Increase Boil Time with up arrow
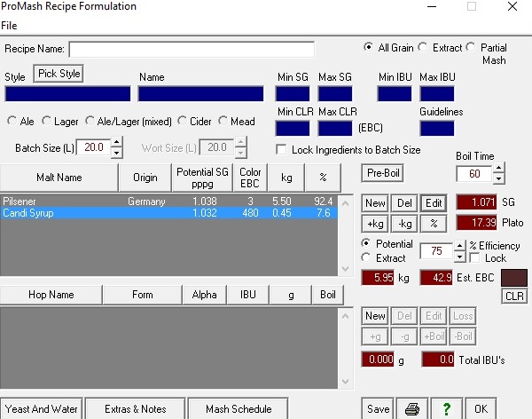The width and height of the screenshot is (532, 419). click(498, 168)
